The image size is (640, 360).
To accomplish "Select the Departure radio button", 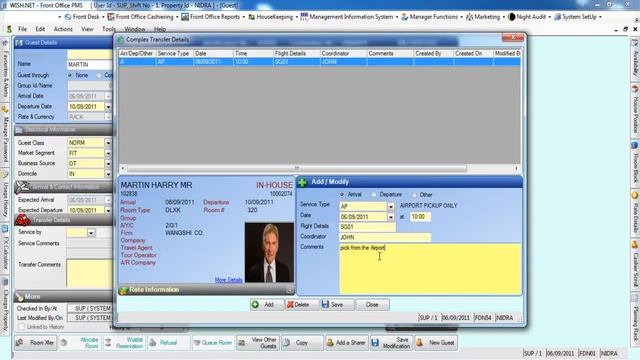I will 373,195.
